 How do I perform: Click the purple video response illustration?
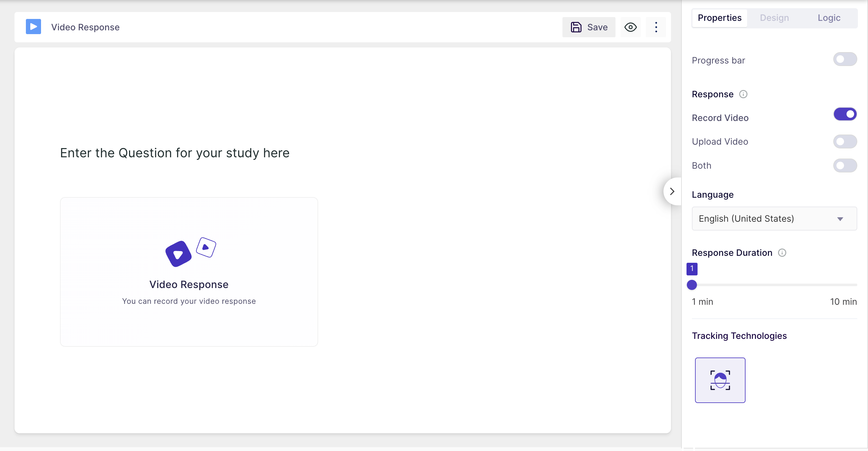click(x=191, y=252)
